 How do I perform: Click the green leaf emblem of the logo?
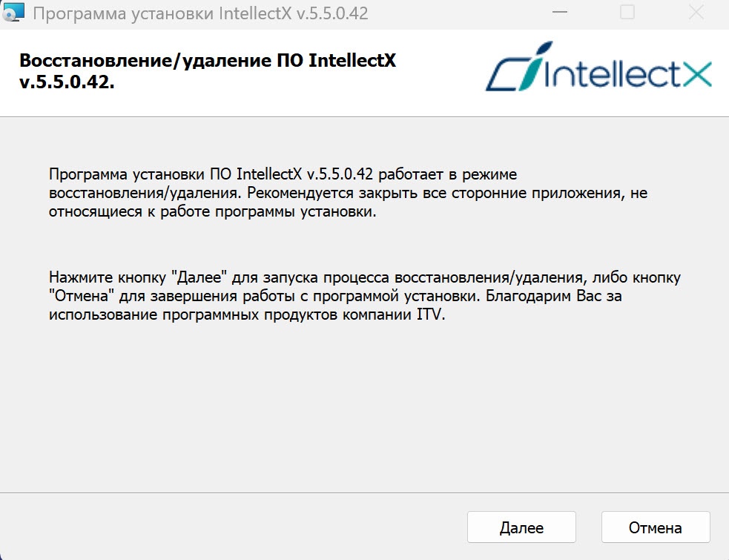[x=535, y=67]
